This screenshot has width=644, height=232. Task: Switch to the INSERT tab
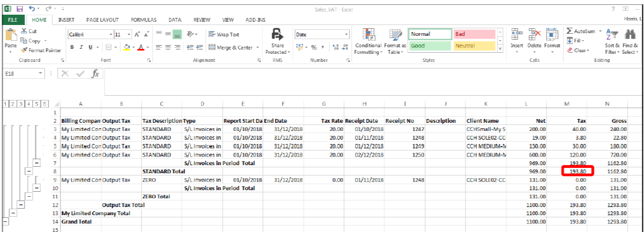pos(66,20)
